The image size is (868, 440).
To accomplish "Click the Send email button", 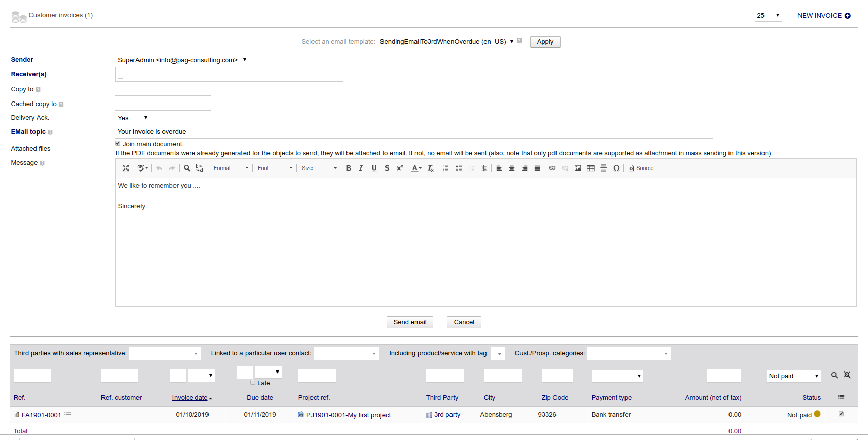I will click(x=409, y=322).
